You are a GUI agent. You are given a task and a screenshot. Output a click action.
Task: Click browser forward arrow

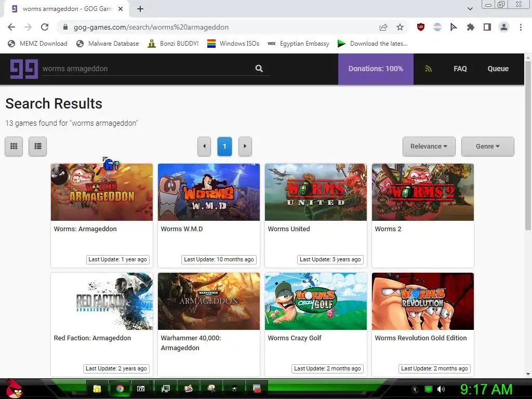coord(28,27)
